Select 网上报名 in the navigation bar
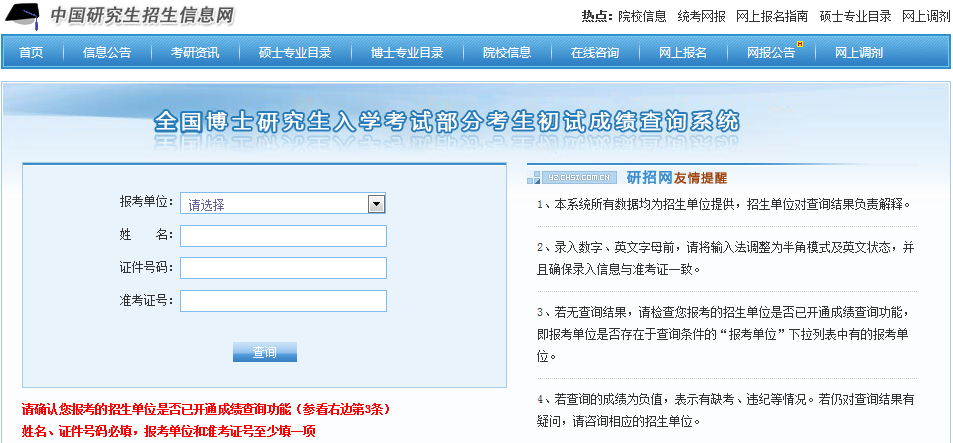 pos(683,53)
